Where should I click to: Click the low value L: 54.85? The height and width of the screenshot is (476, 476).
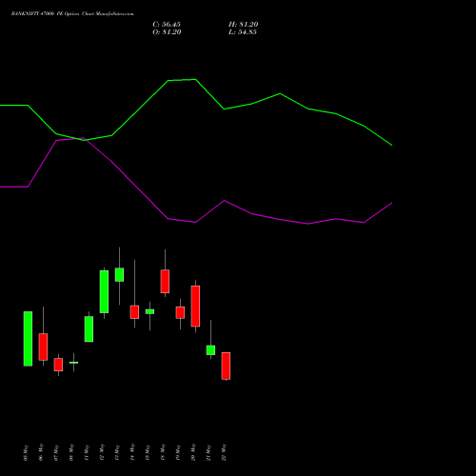point(243,32)
